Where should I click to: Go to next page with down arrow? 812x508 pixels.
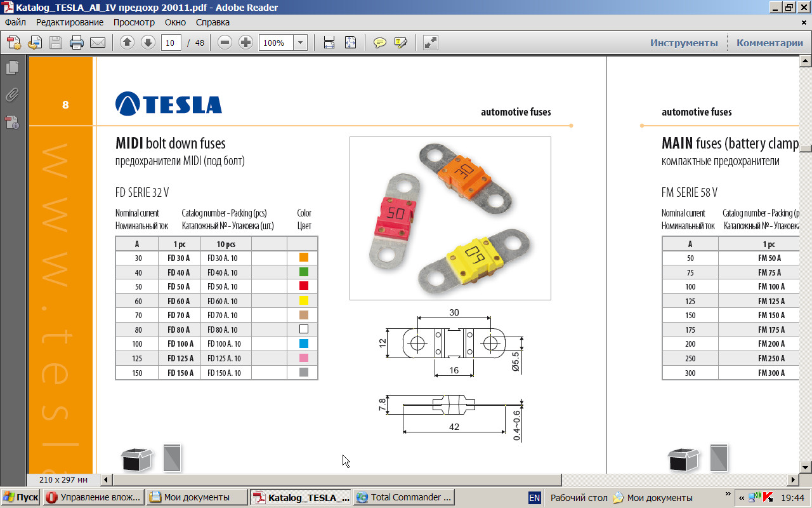pos(148,43)
